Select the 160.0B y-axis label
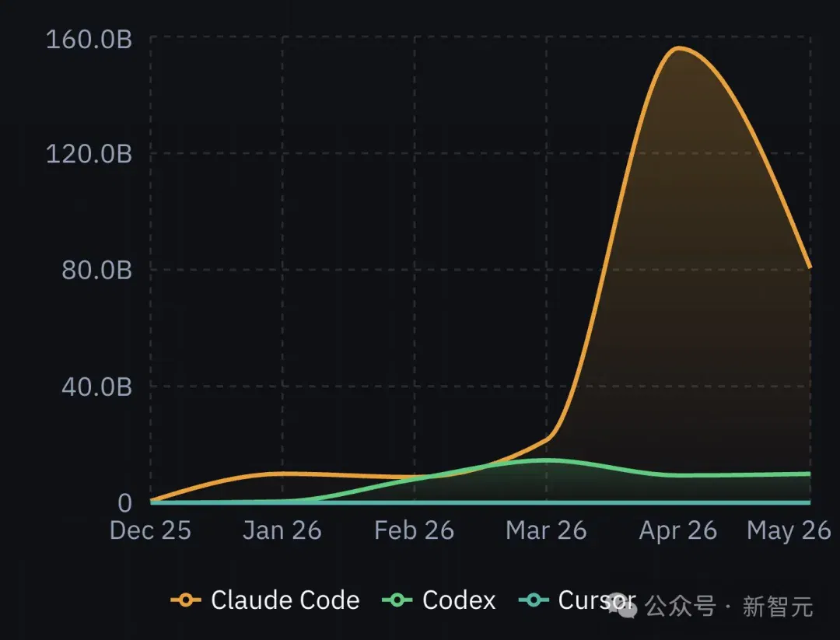 pos(89,40)
